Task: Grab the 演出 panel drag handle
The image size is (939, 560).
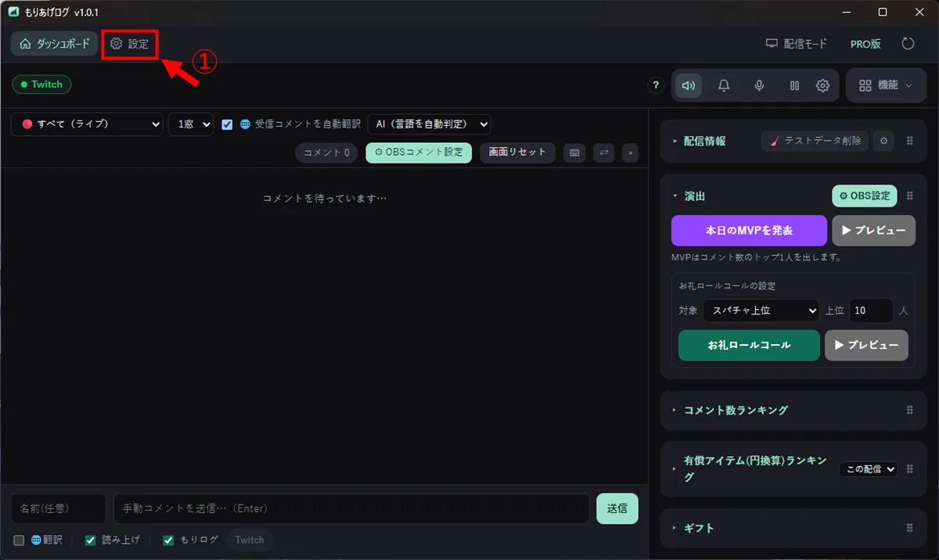Action: click(x=910, y=196)
